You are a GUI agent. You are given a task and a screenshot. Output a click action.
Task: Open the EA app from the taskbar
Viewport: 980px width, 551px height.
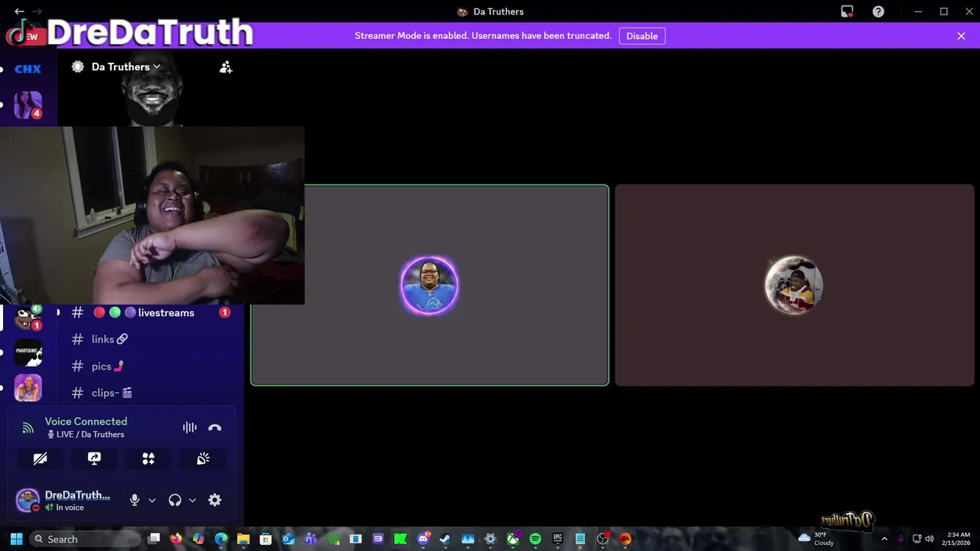[x=625, y=539]
